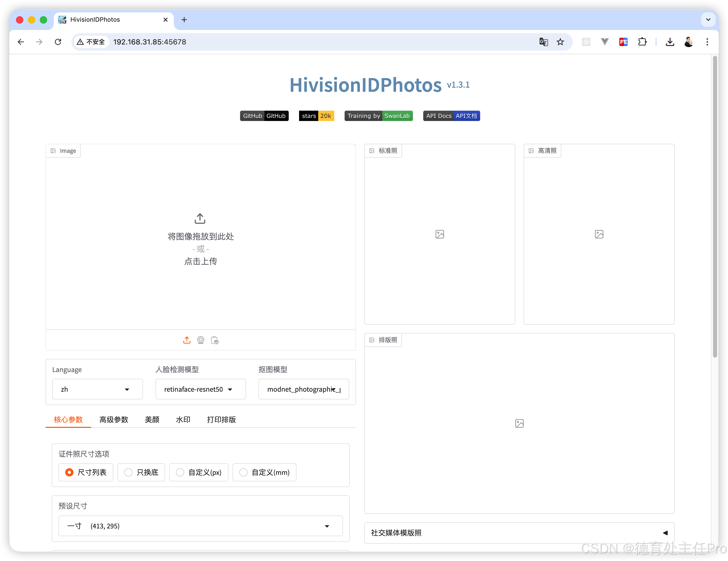Open the Language dropdown showing zh

[x=97, y=389]
